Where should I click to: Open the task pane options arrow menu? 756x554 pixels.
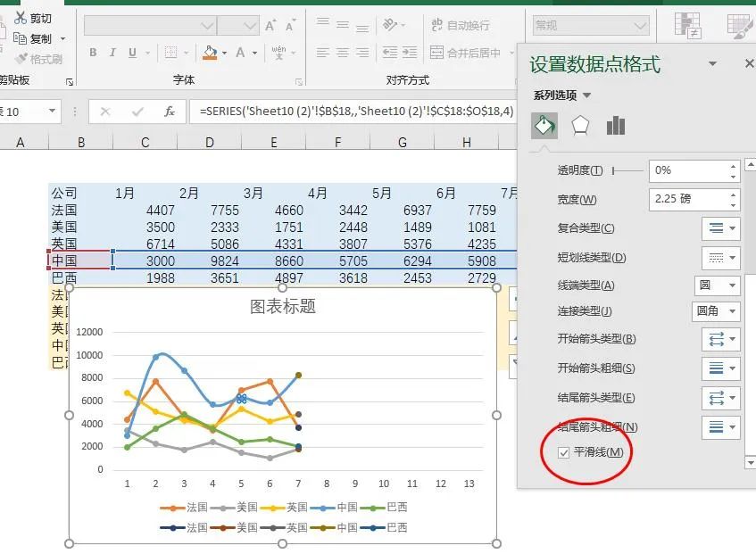pos(712,64)
